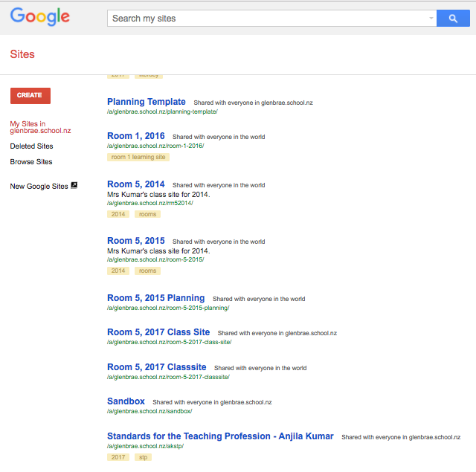Open the Sandbox site
The image size is (476, 472).
coord(126,401)
